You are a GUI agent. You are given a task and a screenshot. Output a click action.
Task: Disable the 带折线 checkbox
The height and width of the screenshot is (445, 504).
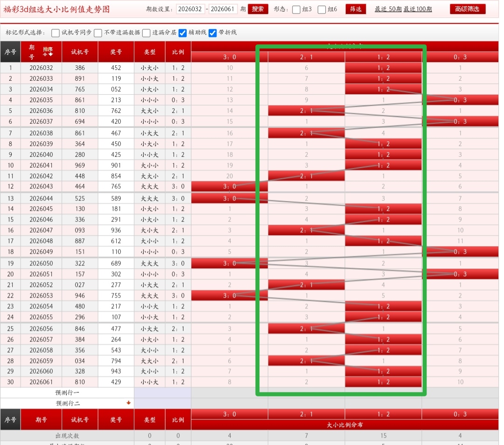213,33
